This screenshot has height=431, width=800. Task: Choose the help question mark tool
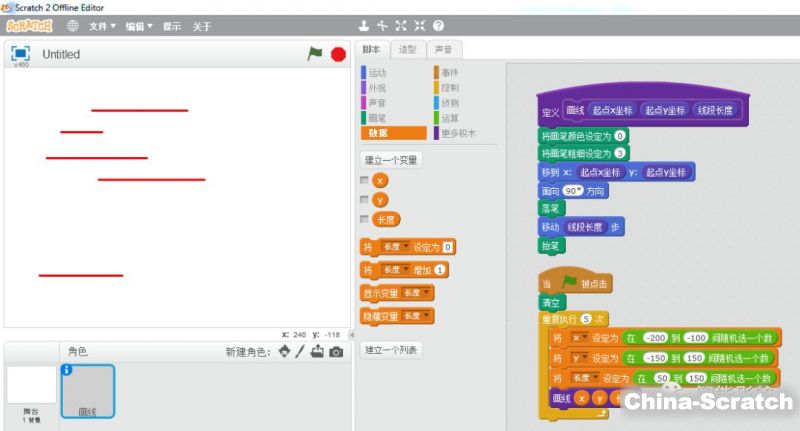pyautogui.click(x=438, y=26)
